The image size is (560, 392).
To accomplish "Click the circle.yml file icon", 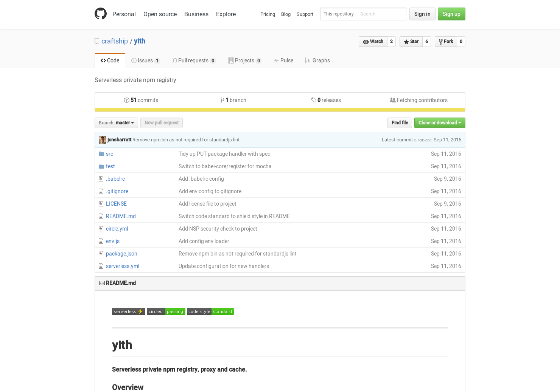I will pos(101,229).
